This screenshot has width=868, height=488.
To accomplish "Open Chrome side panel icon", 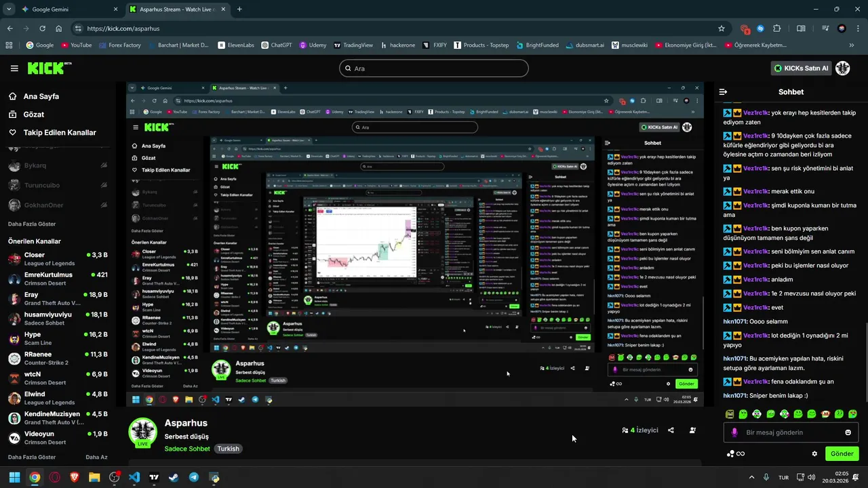I will (801, 28).
